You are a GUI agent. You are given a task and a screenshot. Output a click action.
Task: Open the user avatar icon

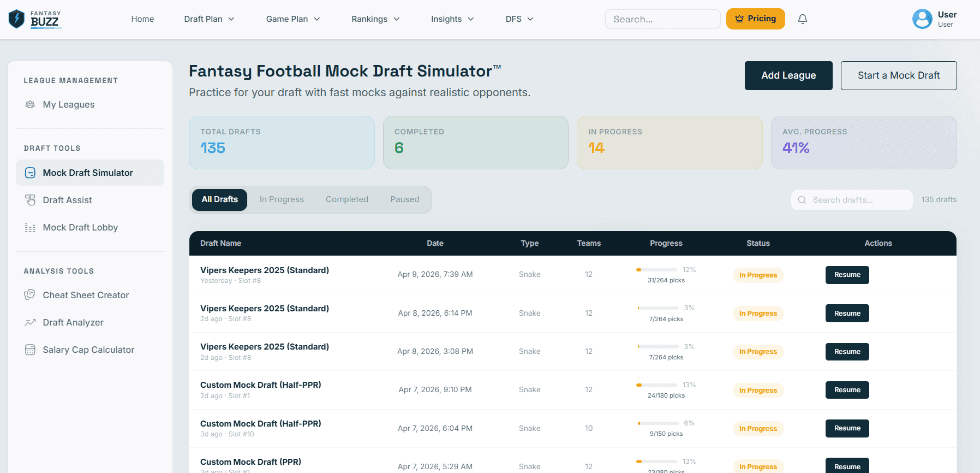922,19
